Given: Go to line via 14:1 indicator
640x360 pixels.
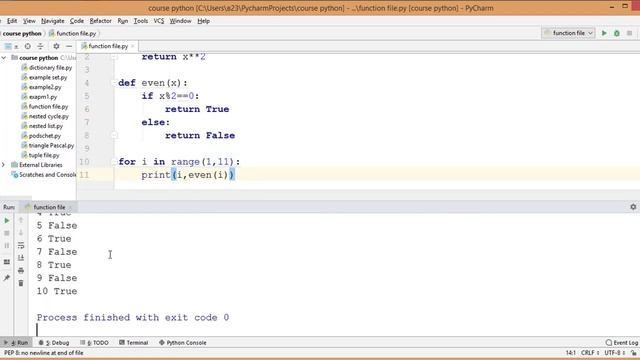Looking at the screenshot, I should 570,353.
